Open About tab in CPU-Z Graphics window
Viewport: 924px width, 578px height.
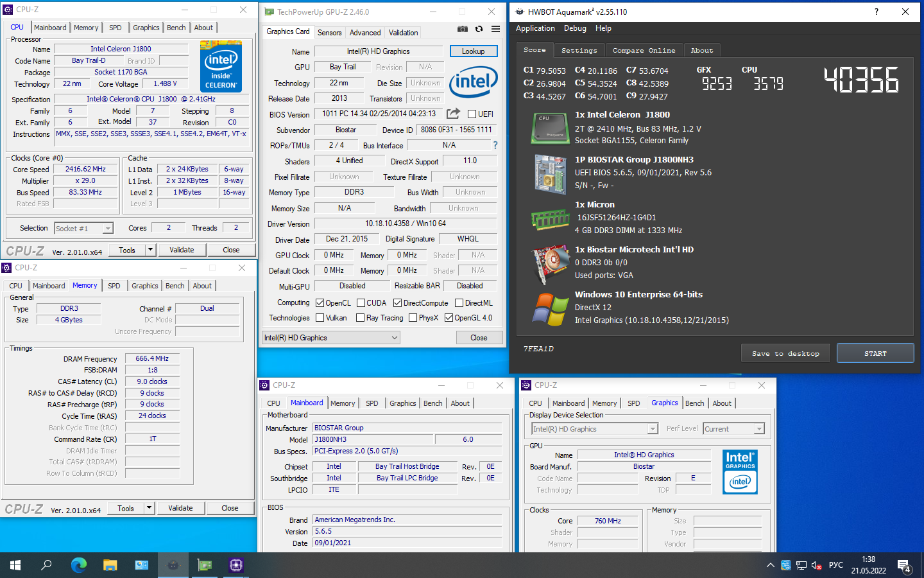(x=722, y=403)
